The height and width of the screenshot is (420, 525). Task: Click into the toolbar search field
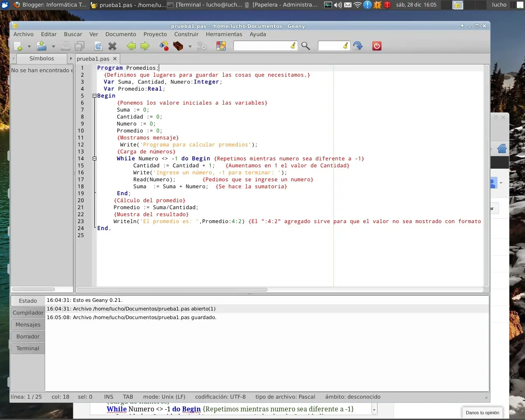262,46
